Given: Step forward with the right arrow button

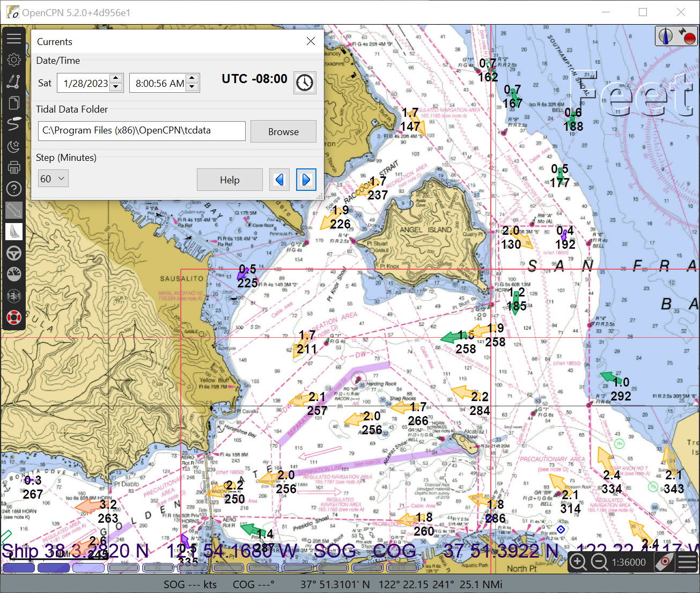Looking at the screenshot, I should 306,180.
